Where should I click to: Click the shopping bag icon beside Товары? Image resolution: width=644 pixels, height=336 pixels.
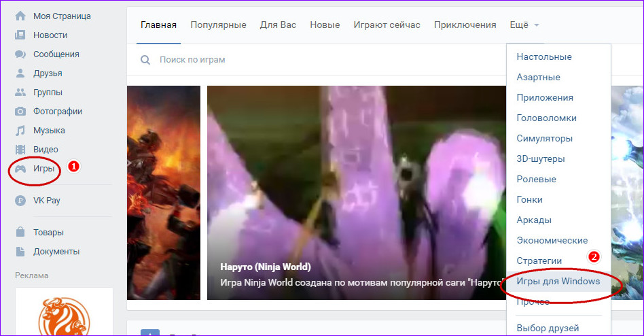click(20, 233)
